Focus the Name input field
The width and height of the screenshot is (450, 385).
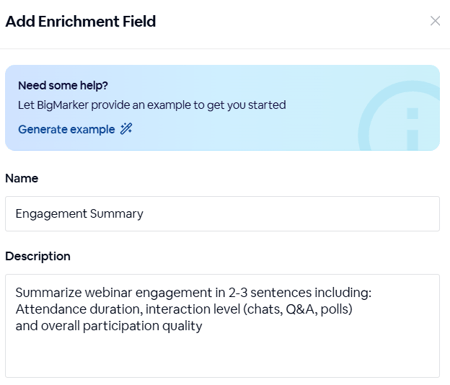pos(222,214)
